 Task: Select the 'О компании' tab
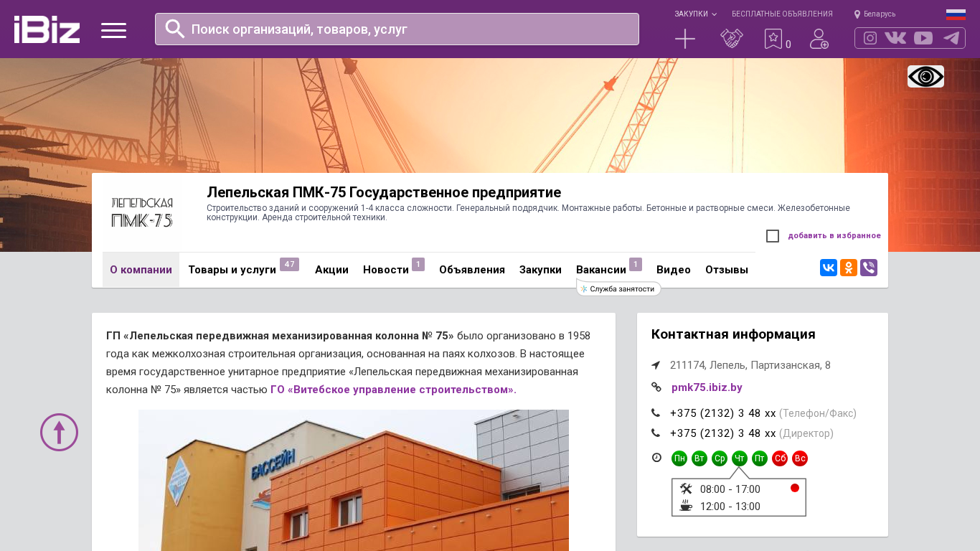click(x=141, y=270)
